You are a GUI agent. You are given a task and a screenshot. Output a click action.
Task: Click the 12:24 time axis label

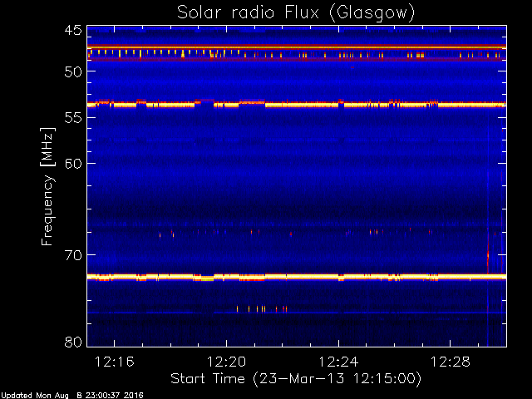[x=338, y=362]
